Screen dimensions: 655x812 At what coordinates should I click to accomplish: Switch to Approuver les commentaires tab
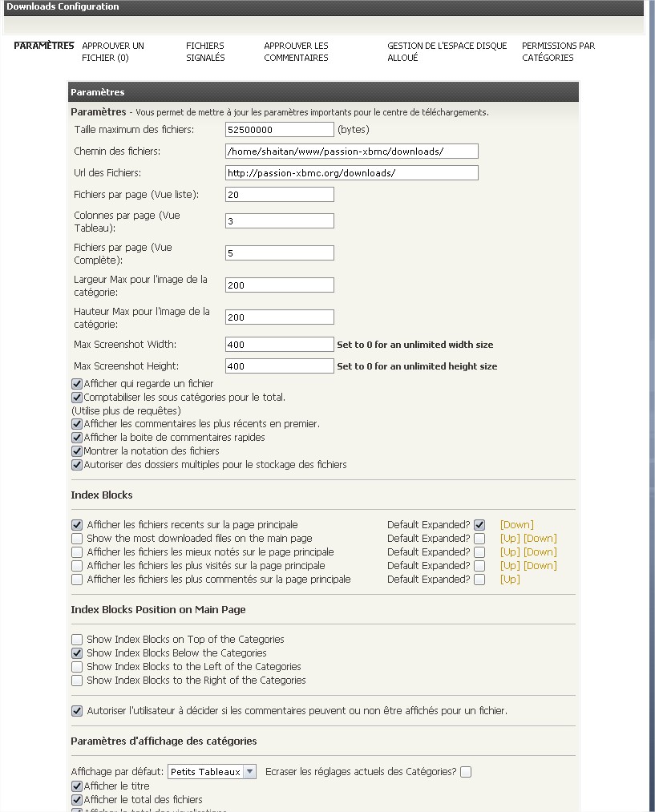[296, 52]
